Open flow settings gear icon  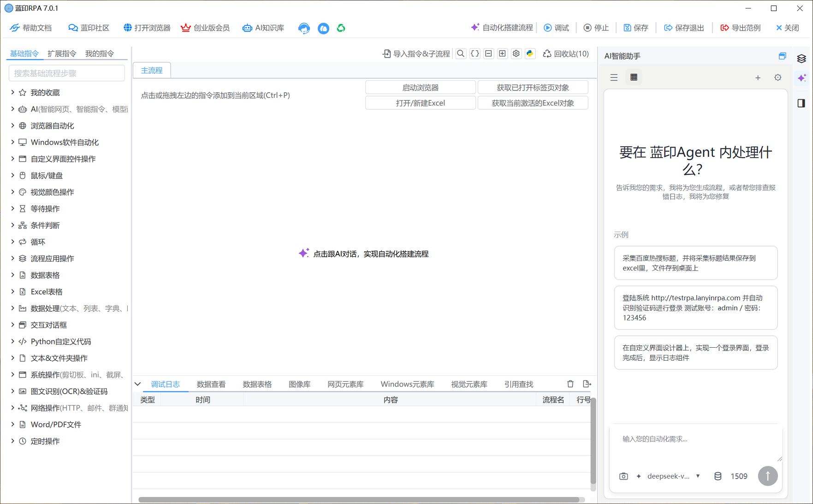click(x=516, y=53)
